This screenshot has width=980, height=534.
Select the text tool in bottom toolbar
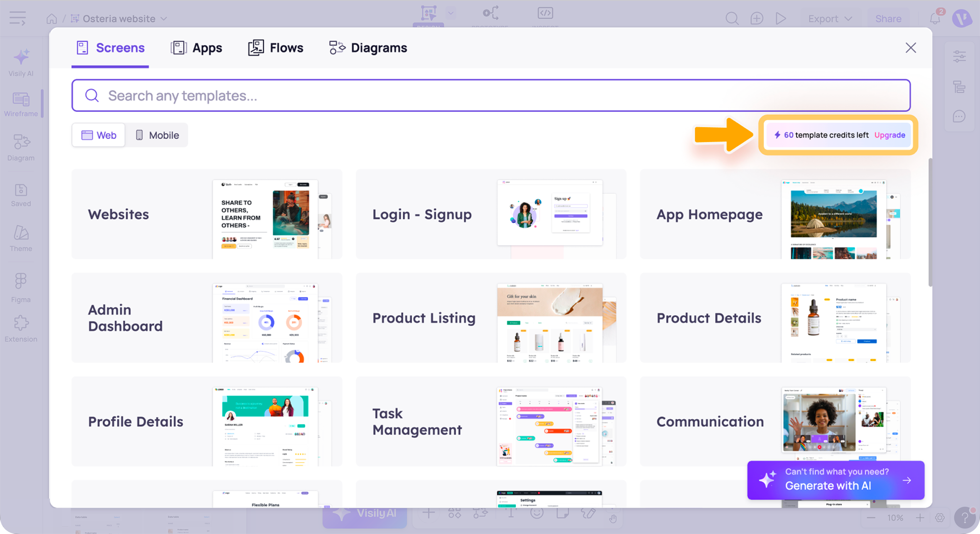coord(511,514)
